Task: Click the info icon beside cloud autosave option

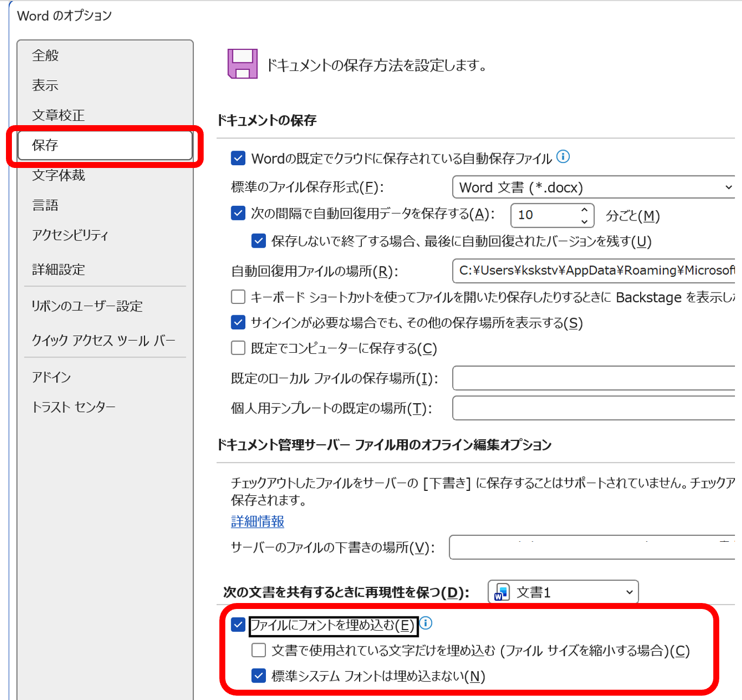Action: (563, 157)
